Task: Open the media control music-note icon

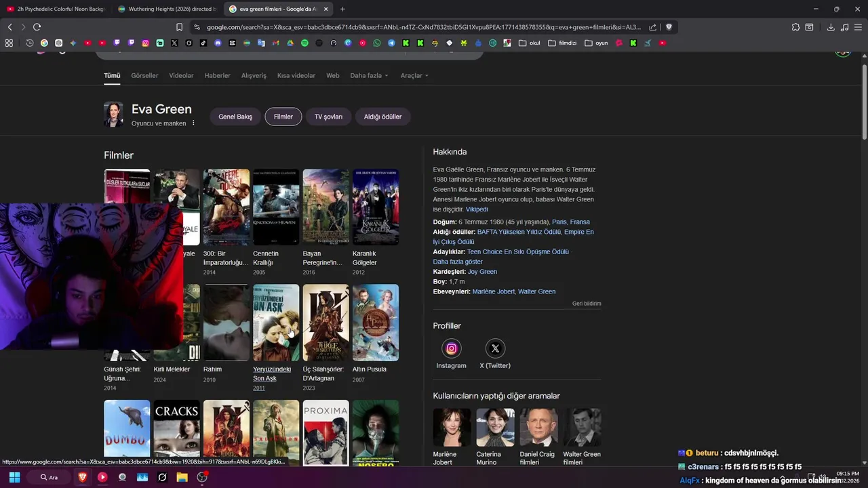Action: pyautogui.click(x=844, y=27)
